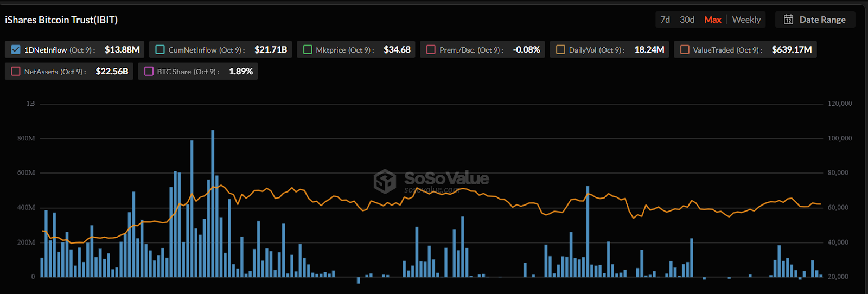868x294 pixels.
Task: Click the 100,000 right axis label
Action: (x=839, y=138)
